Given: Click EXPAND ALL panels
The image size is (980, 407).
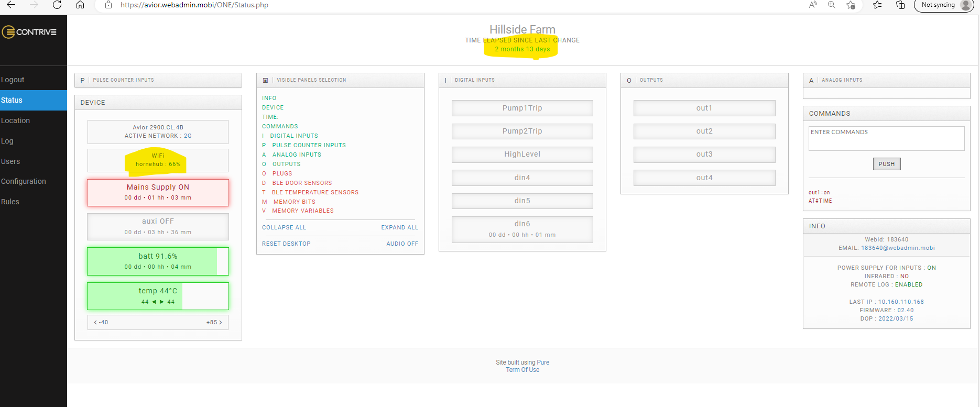Looking at the screenshot, I should coord(399,227).
